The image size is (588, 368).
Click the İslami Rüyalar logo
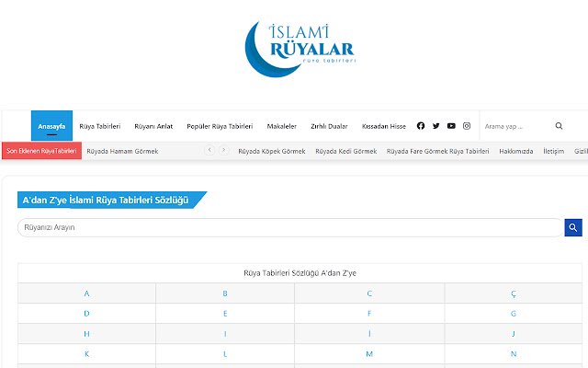(300, 49)
